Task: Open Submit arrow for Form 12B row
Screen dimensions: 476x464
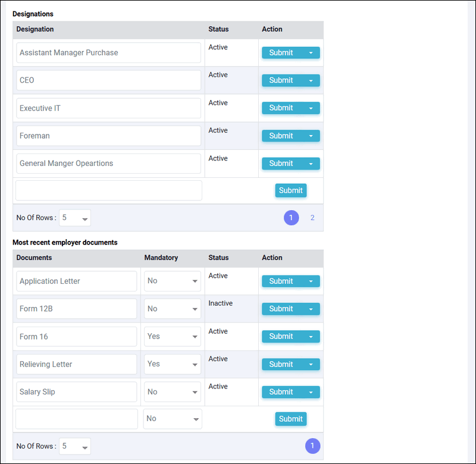Action: [311, 309]
